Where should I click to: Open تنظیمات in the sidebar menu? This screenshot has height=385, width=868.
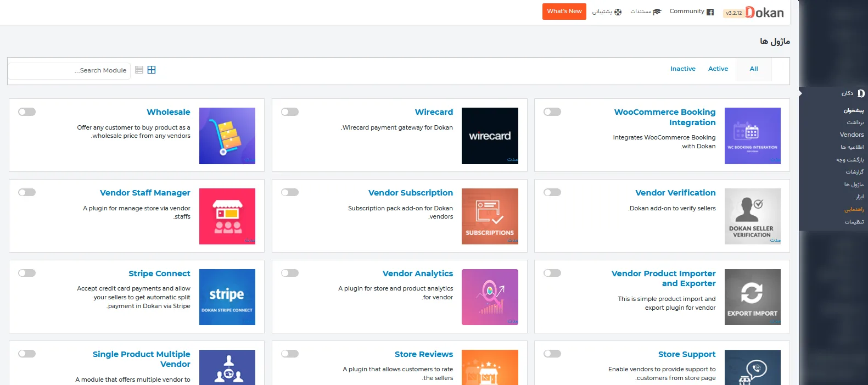coord(854,222)
